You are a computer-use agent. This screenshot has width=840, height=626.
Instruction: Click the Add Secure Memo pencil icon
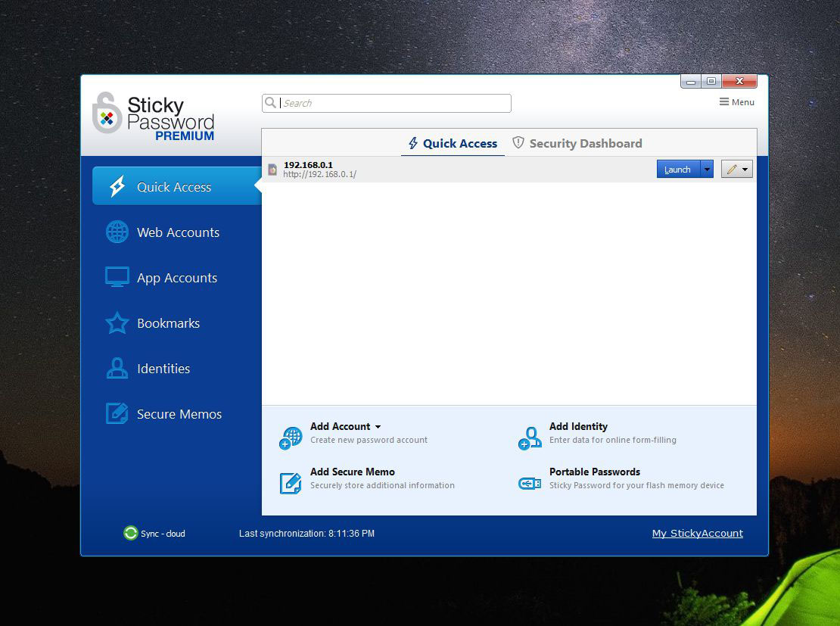click(x=291, y=483)
